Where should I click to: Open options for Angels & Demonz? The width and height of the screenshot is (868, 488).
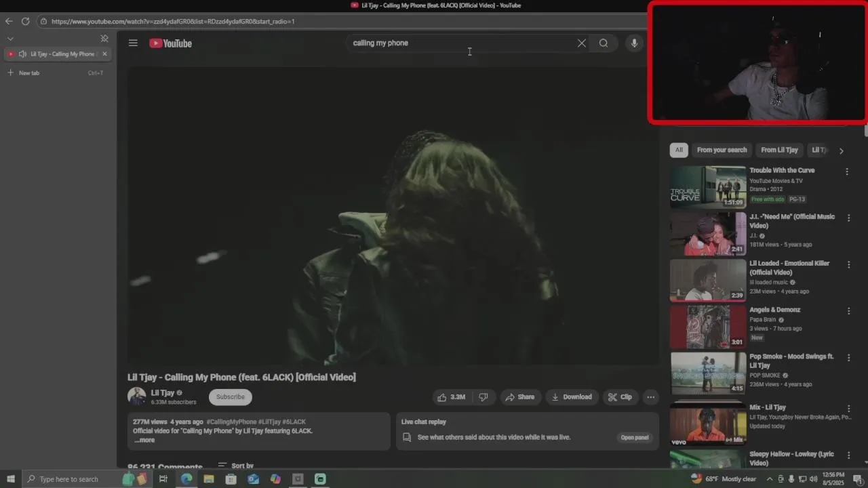tap(848, 311)
